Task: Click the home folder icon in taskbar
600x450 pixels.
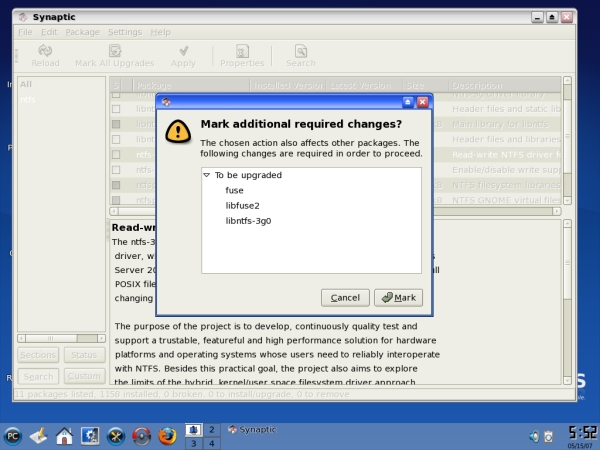Action: click(64, 436)
